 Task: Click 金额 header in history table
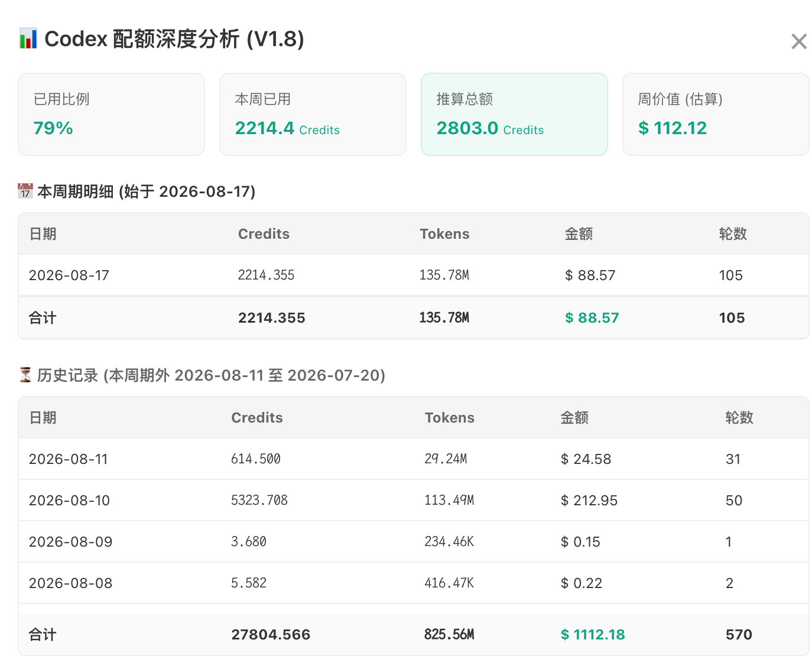click(574, 418)
